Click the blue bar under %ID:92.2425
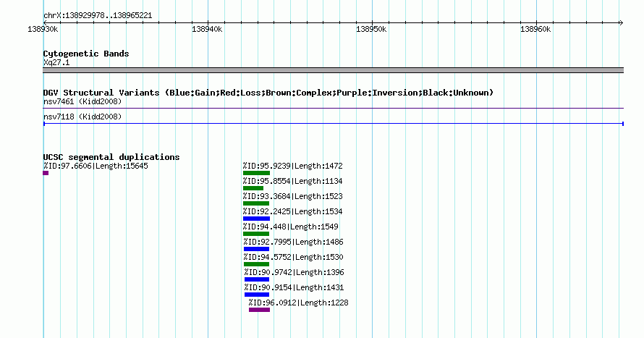Viewport: 644px width, 338px height. [256, 219]
